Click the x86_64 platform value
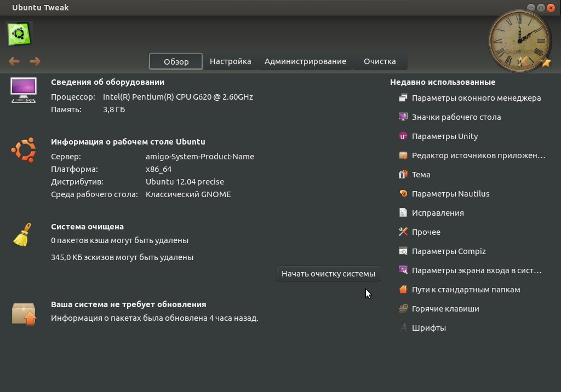Screen dimensions: 561x392 [158, 169]
